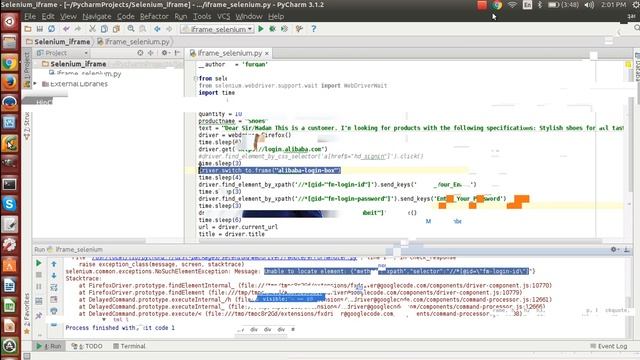Pause output in the Run panel
Screen dimensions: 640x360
[39, 287]
